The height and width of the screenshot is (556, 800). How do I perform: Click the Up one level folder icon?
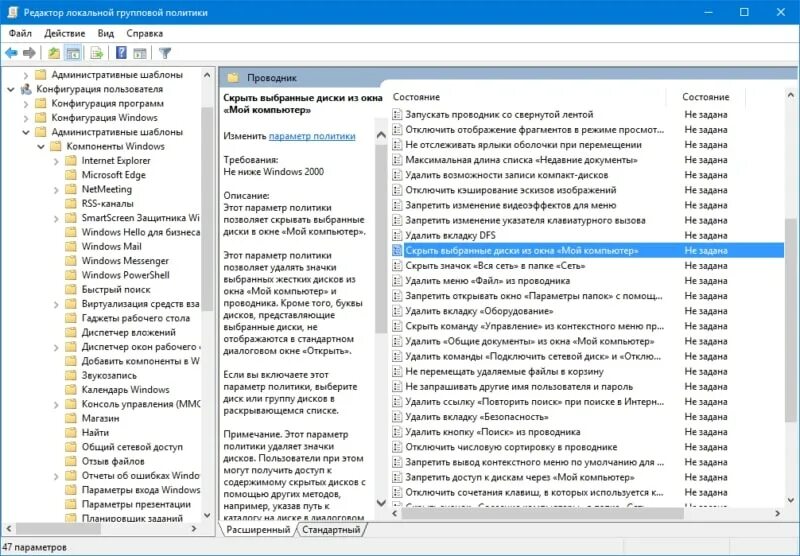pyautogui.click(x=54, y=53)
